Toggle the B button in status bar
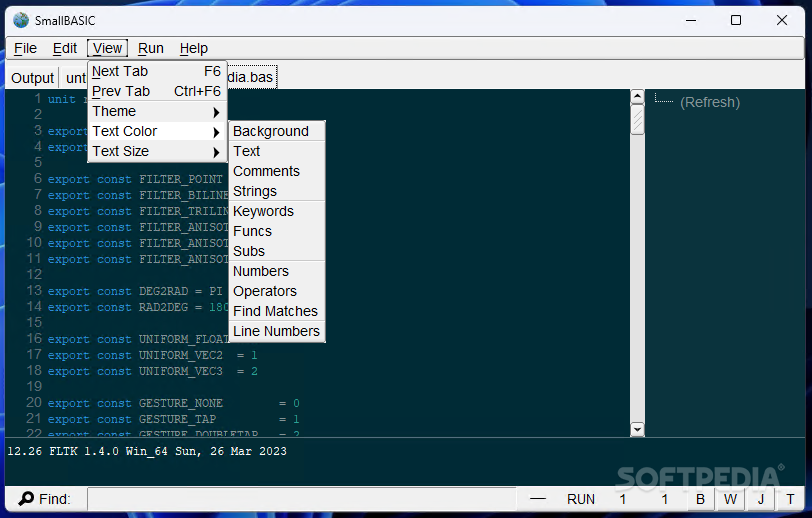 700,499
